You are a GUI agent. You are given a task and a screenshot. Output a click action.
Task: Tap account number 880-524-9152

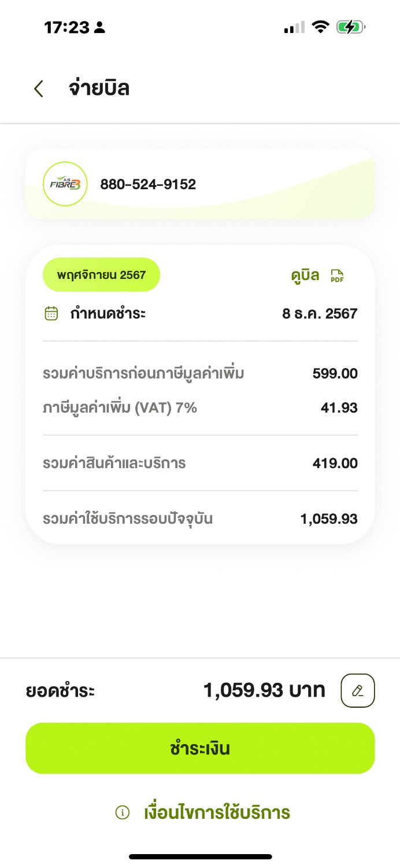(148, 185)
